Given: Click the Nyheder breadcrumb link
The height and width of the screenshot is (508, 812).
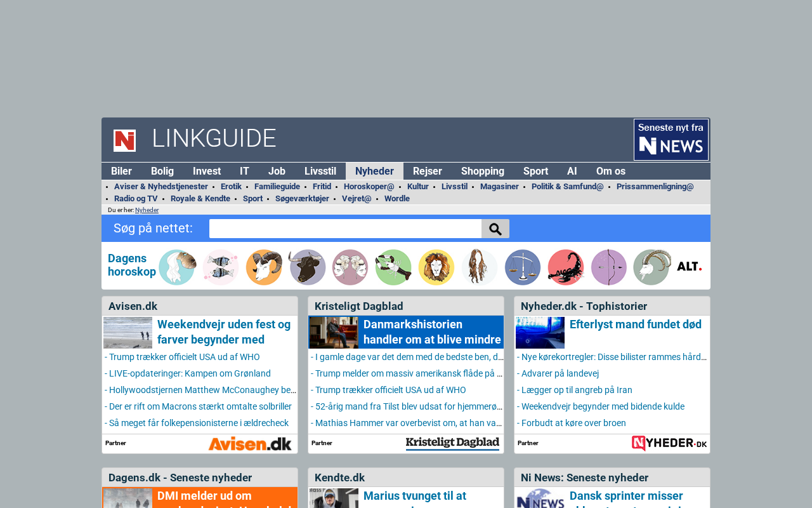Looking at the screenshot, I should point(147,210).
